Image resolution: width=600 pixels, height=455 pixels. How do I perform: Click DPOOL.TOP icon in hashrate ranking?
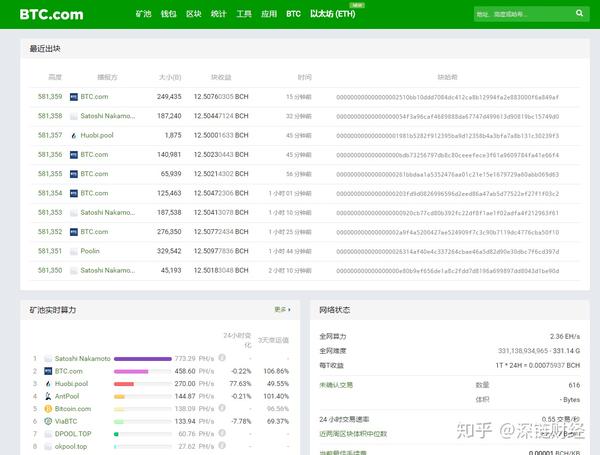click(48, 434)
